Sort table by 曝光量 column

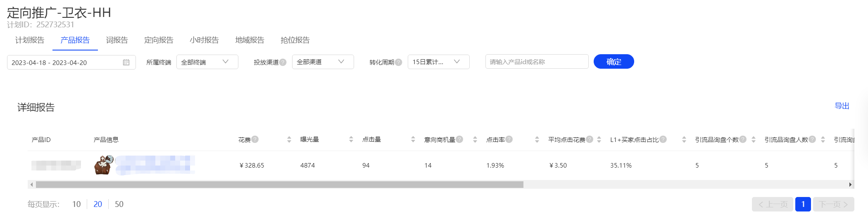pos(351,139)
